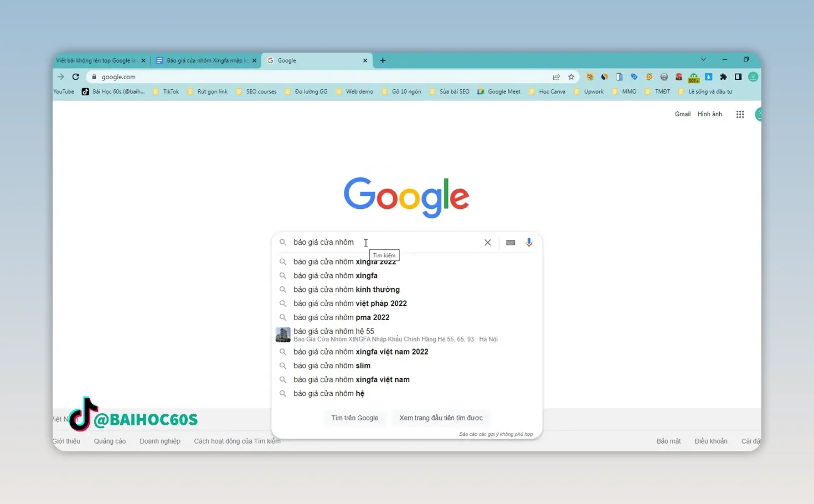Open the on-screen keyboard in search box
814x504 pixels.
[x=511, y=243]
